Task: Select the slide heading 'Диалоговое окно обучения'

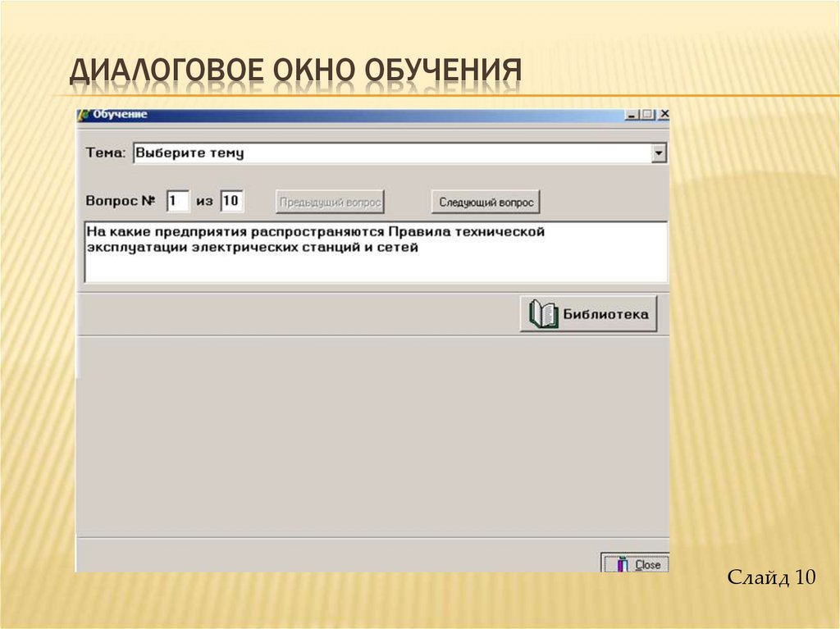Action: point(295,71)
